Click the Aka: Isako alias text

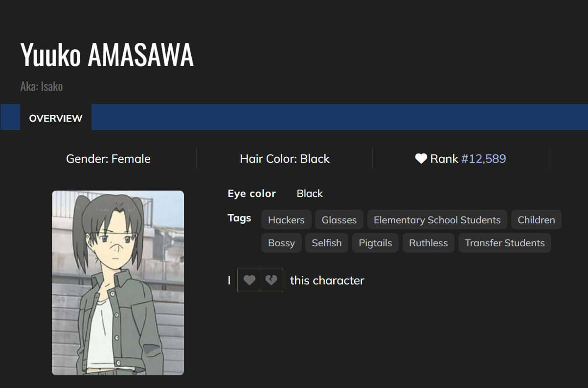[x=42, y=87]
